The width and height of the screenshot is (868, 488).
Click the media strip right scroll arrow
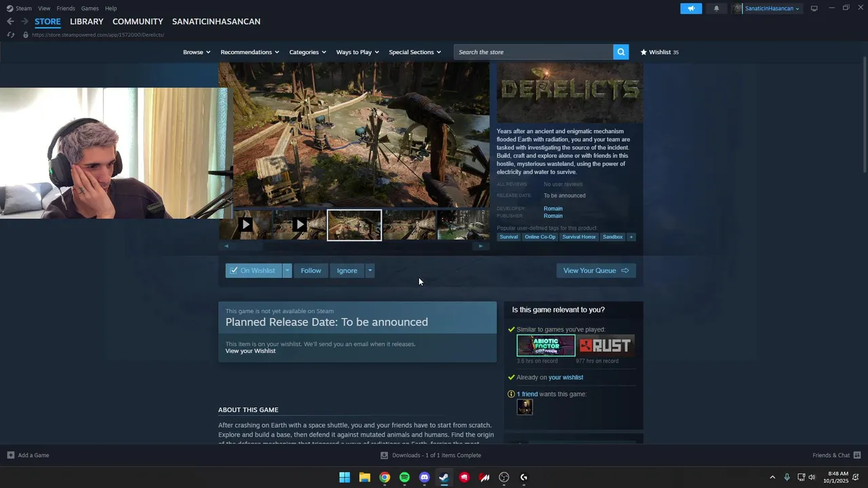pos(481,246)
